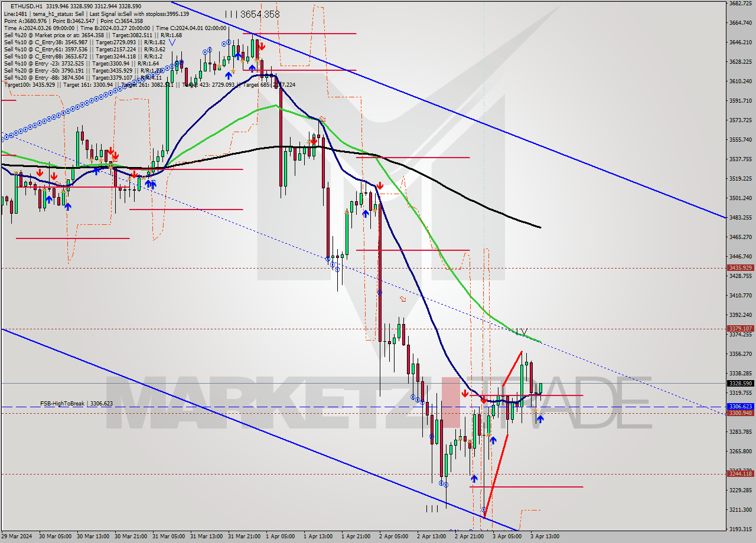Click the 3283.785 price axis label
The height and width of the screenshot is (543, 756).
(x=741, y=432)
